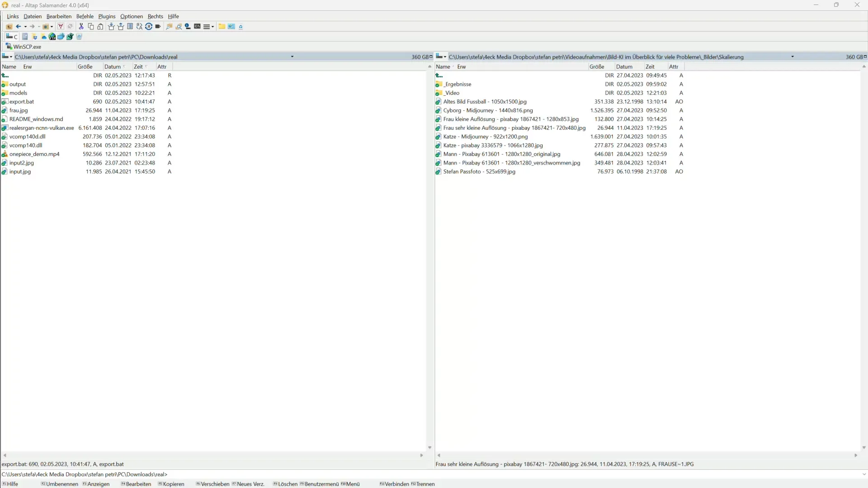Open the Befehle menu
This screenshot has width=868, height=488.
(85, 16)
